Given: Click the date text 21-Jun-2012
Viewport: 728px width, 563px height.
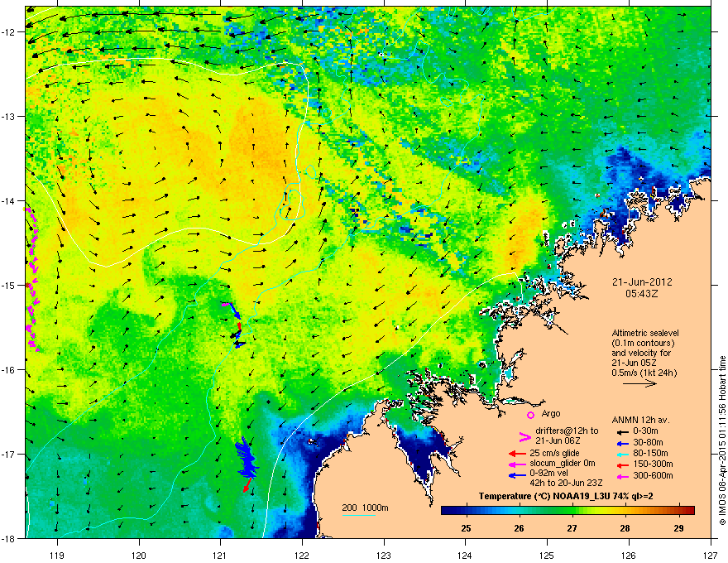Looking at the screenshot, I should [642, 282].
